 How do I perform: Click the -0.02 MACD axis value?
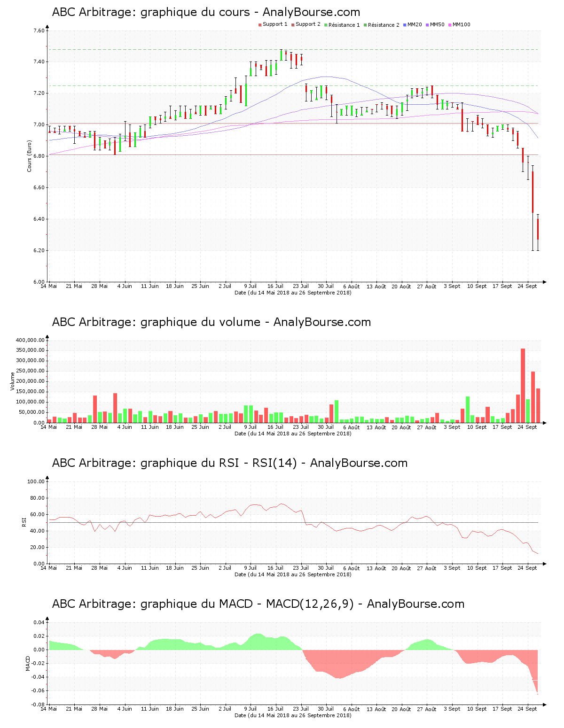click(x=38, y=663)
